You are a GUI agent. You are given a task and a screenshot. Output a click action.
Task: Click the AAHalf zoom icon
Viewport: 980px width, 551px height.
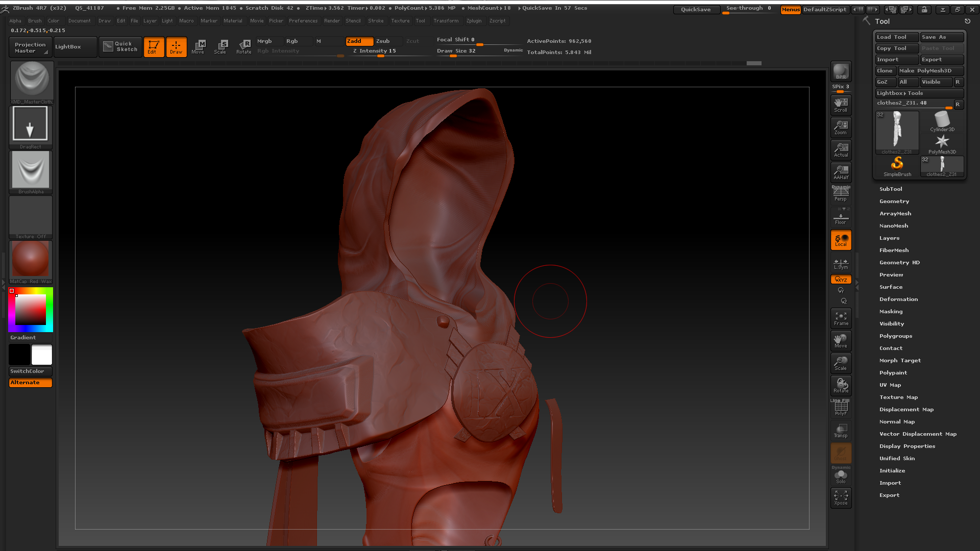tap(841, 172)
